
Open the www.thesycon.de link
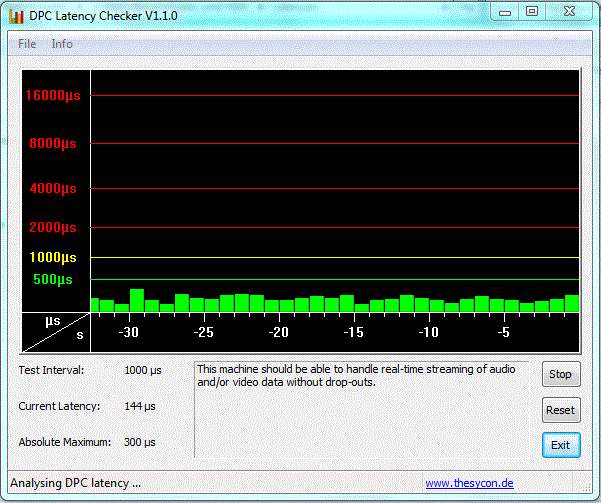[469, 483]
